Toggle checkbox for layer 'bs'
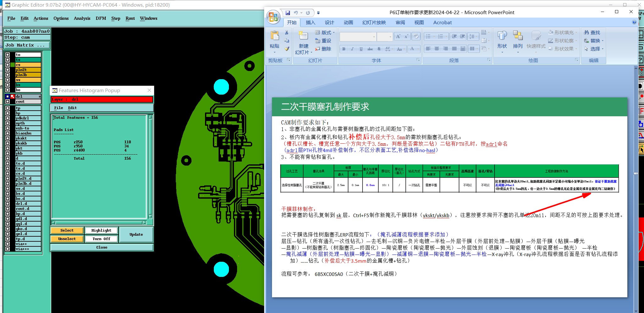 click(8, 85)
